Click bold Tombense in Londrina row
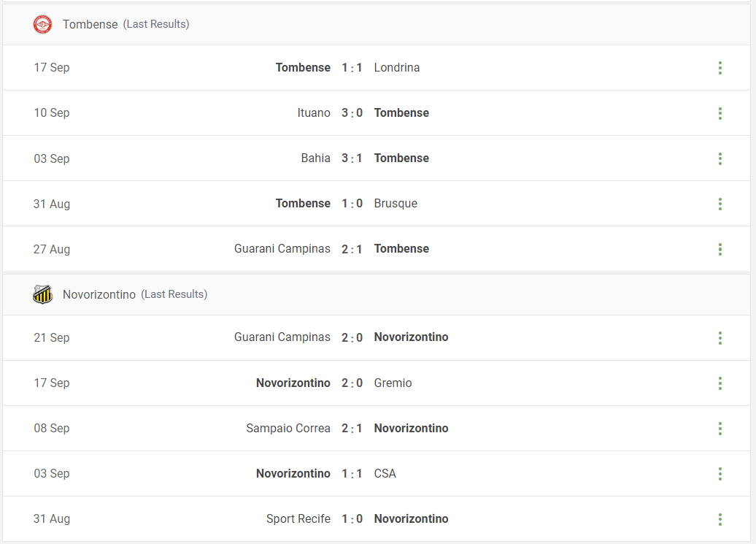The width and height of the screenshot is (756, 544). click(303, 67)
